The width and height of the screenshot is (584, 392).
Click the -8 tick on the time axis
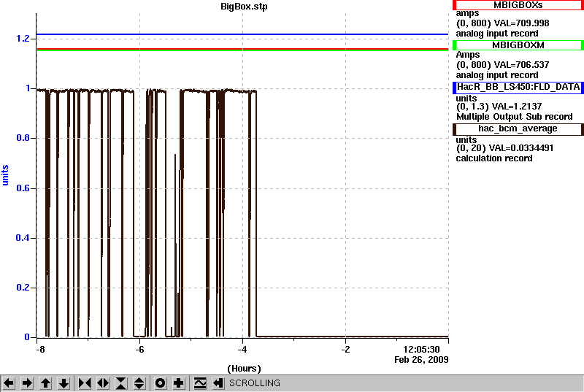40,350
